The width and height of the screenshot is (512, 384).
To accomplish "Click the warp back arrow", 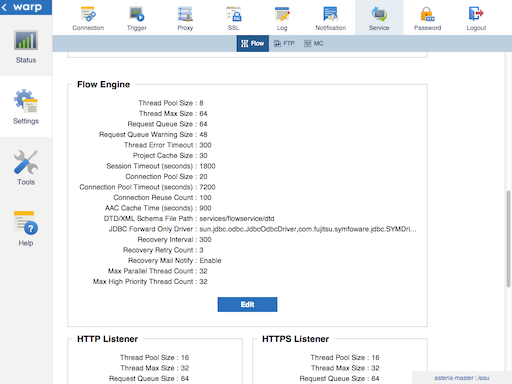I will [4, 7].
